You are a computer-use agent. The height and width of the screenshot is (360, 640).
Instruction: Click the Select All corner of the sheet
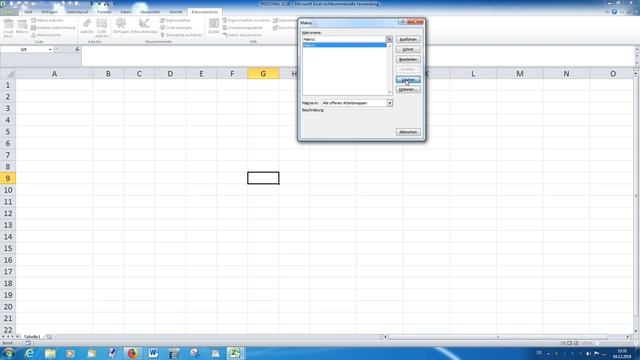pos(8,74)
